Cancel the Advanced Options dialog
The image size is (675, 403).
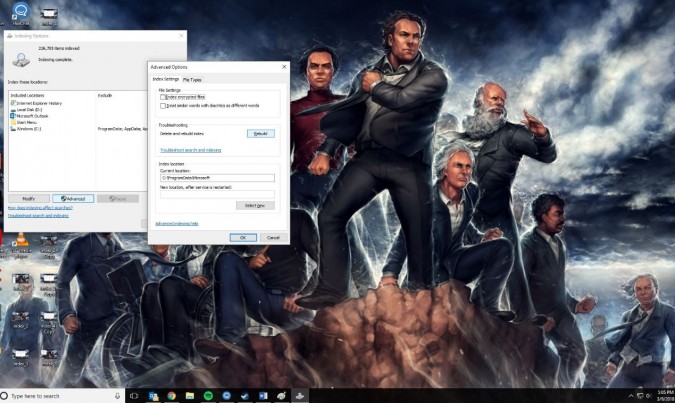point(271,237)
